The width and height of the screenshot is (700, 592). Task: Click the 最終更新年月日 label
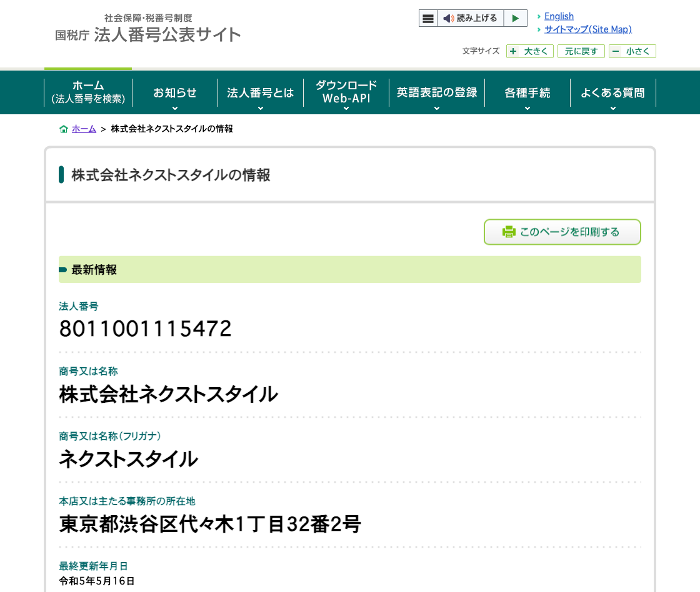pos(93,566)
